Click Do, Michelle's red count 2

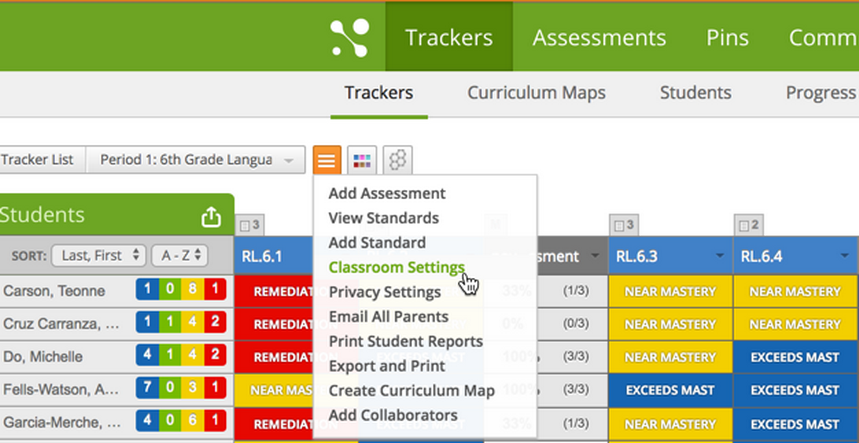(215, 355)
